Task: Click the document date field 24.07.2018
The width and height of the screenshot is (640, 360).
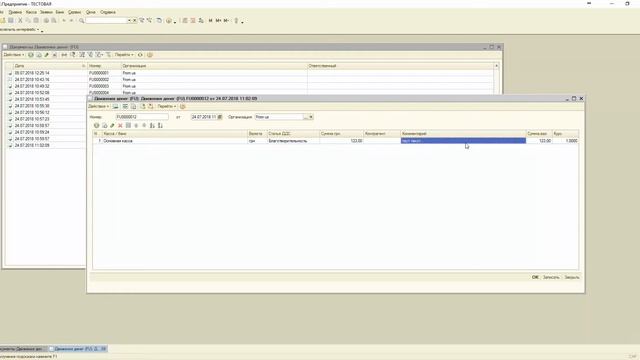Action: [x=204, y=117]
